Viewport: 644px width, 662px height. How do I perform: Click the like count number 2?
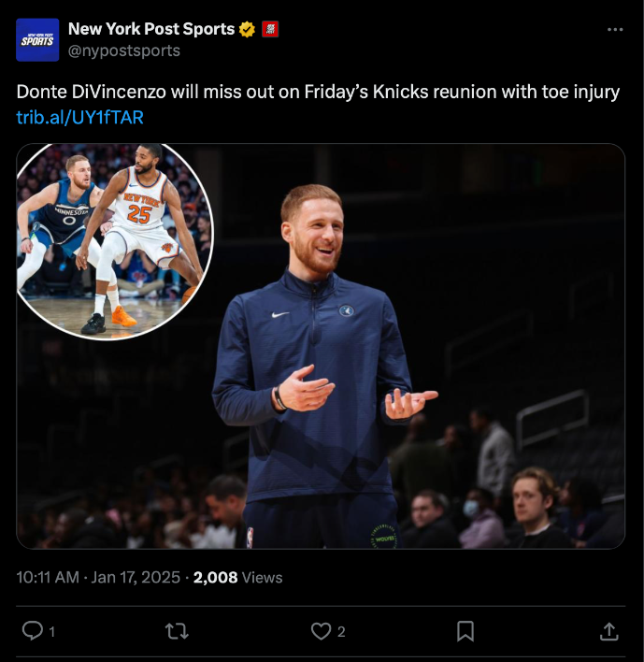point(341,631)
